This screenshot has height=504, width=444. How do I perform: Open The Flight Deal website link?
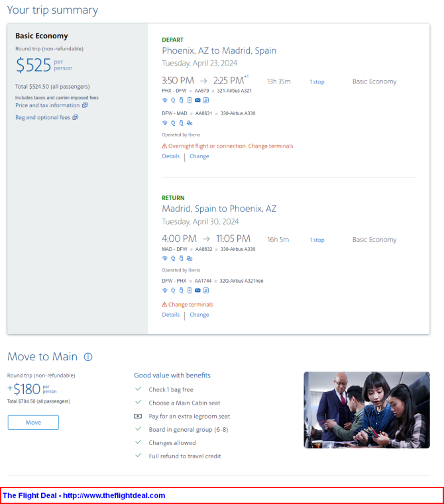83,495
